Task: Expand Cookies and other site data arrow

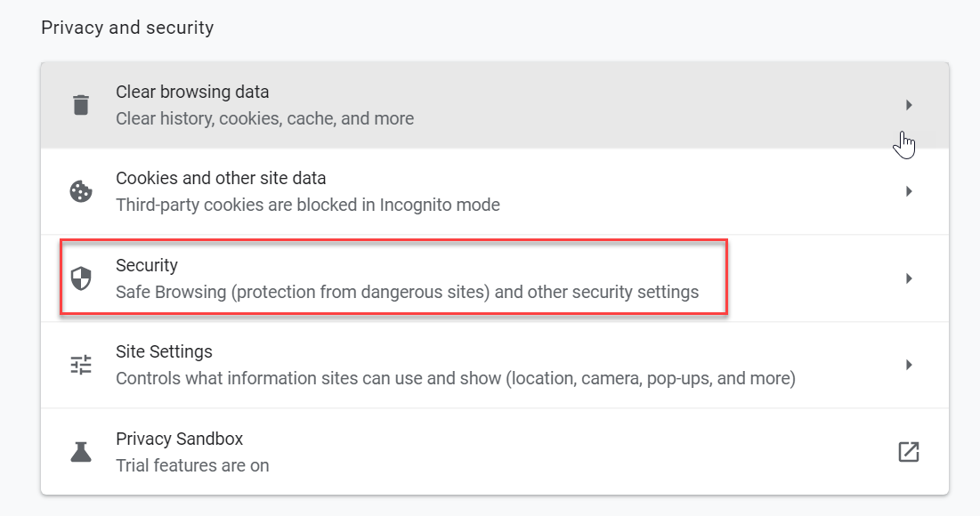Action: [909, 191]
